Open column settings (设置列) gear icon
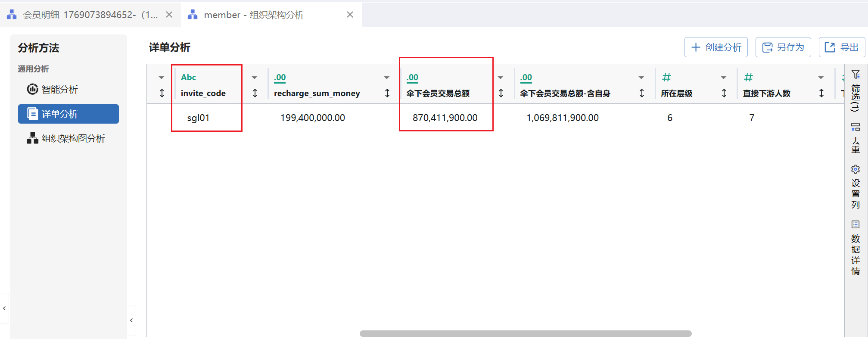Viewport: 868px width, 339px height. tap(856, 169)
